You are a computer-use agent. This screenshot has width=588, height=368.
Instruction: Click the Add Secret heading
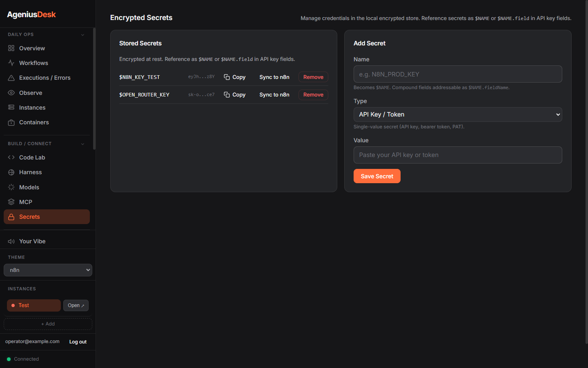[370, 43]
